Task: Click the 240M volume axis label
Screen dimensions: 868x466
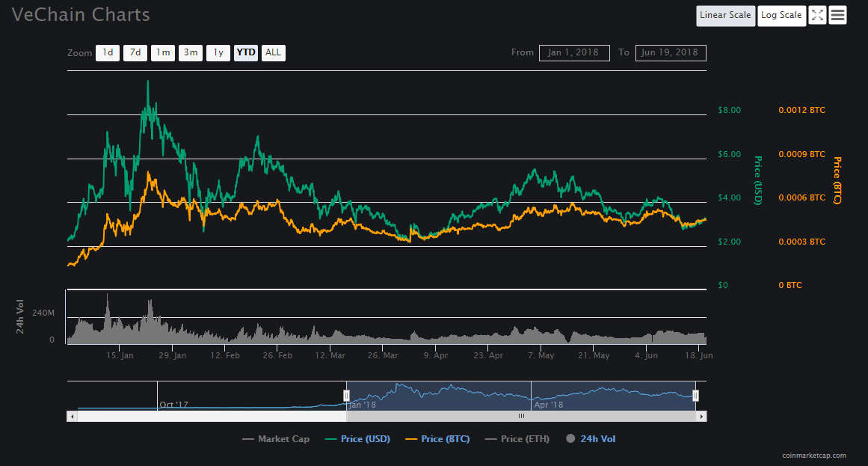Action: click(x=43, y=313)
